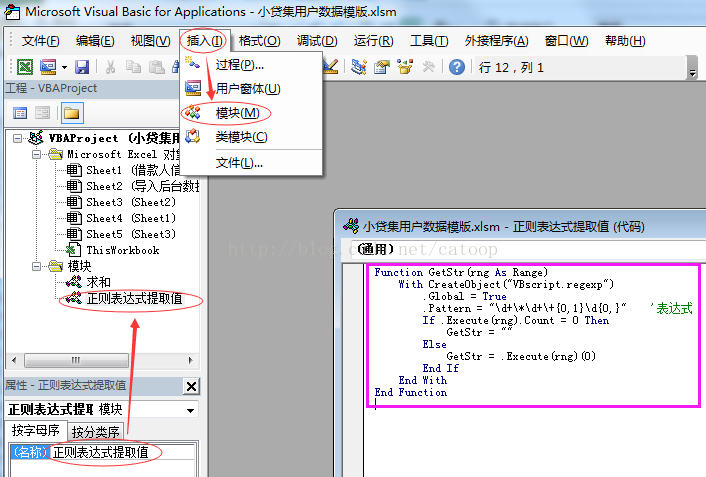Select ThisWorkbook in project tree

113,250
